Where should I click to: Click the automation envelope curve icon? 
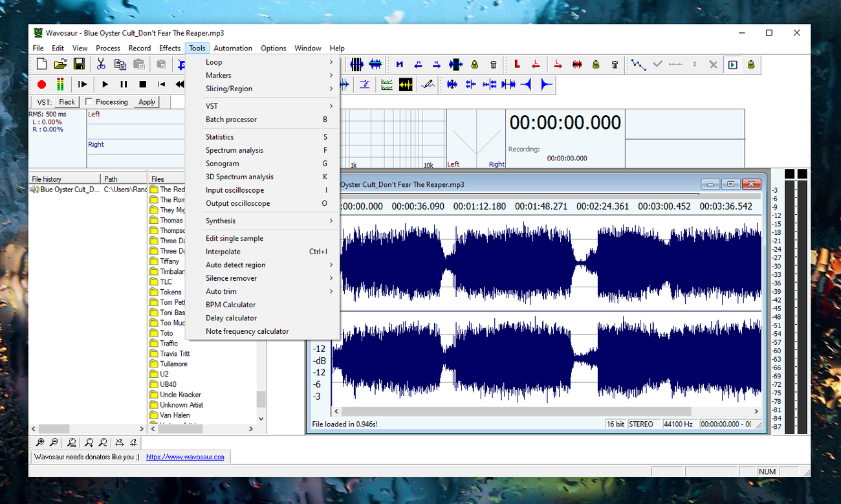coord(639,64)
